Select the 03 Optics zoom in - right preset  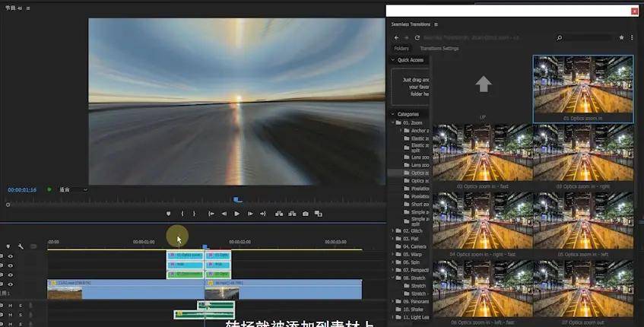point(583,157)
